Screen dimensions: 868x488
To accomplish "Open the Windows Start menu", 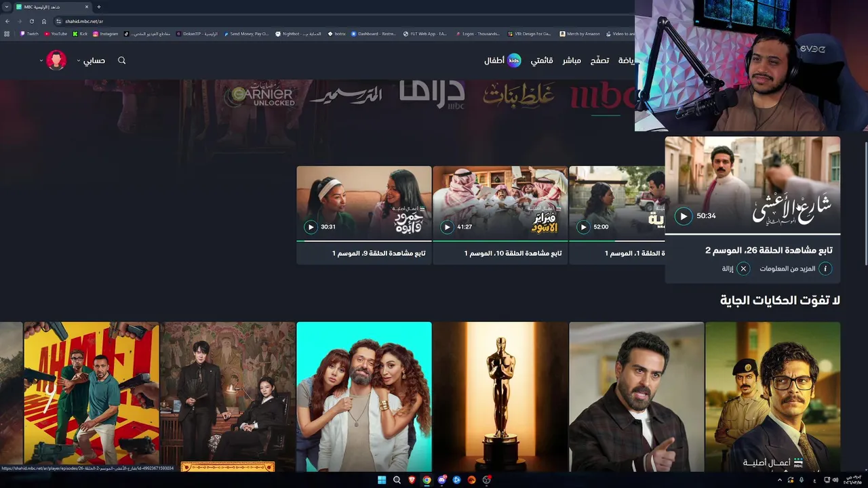I will [382, 480].
